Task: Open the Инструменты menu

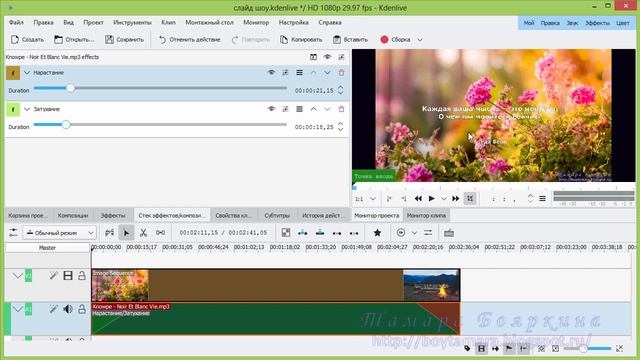Action: (x=132, y=22)
